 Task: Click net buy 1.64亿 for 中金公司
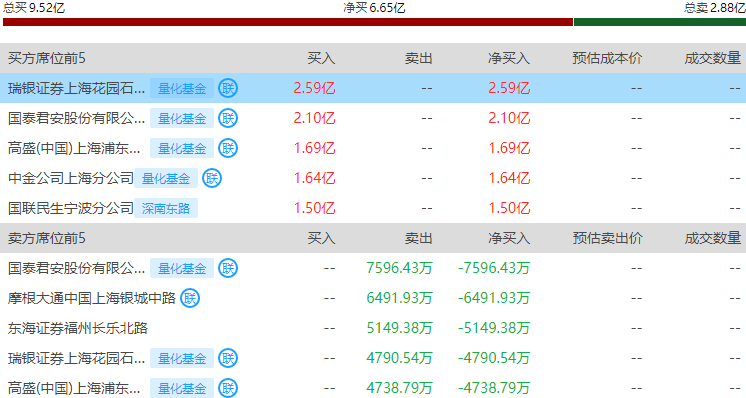coord(509,178)
